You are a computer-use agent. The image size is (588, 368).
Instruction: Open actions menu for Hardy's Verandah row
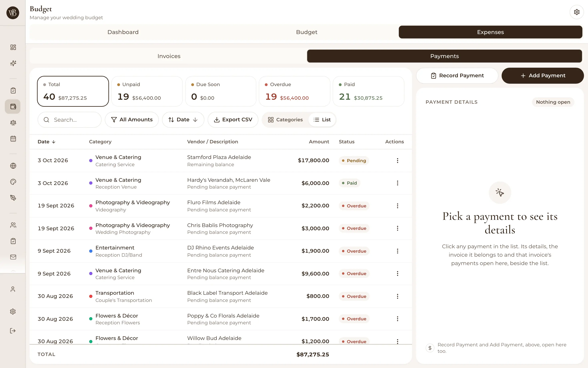pyautogui.click(x=397, y=183)
